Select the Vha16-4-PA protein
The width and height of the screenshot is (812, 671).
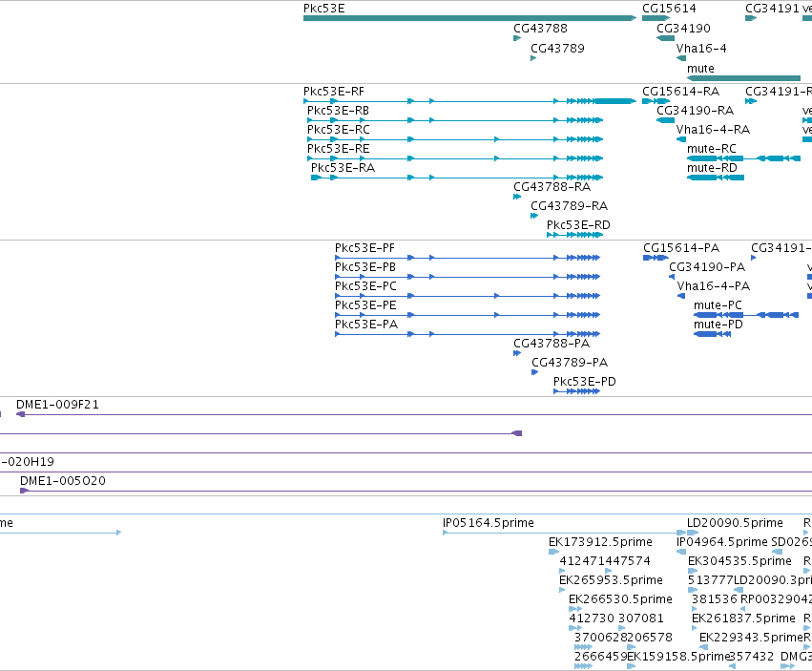[681, 296]
